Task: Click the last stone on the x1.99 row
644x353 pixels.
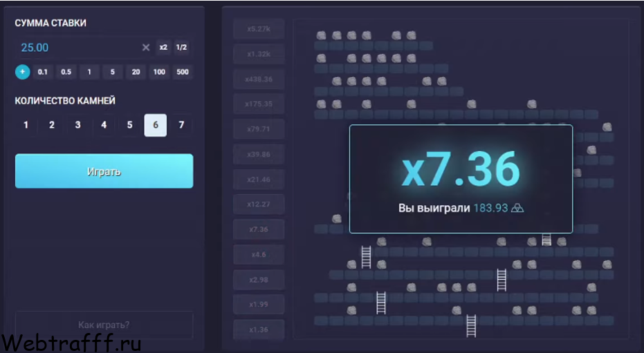Action: pyautogui.click(x=591, y=287)
